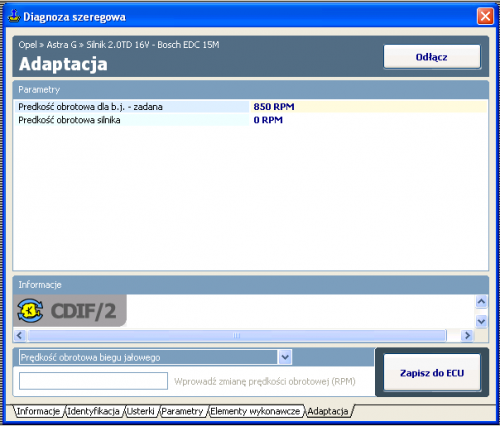Viewport: 500px width, 426px height.
Task: Switch to the Informacje tab
Action: pyautogui.click(x=38, y=411)
